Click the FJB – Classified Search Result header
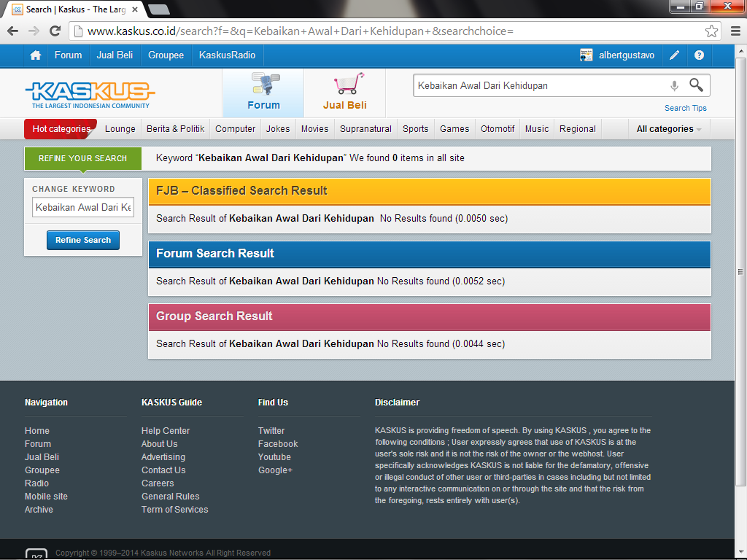Image resolution: width=747 pixels, height=560 pixels. pyautogui.click(x=429, y=191)
